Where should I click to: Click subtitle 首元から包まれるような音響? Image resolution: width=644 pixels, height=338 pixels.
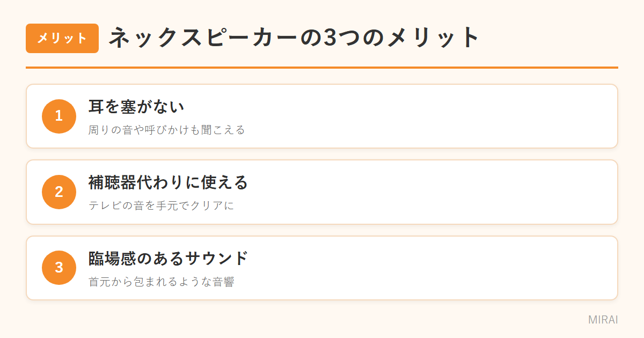tap(162, 282)
